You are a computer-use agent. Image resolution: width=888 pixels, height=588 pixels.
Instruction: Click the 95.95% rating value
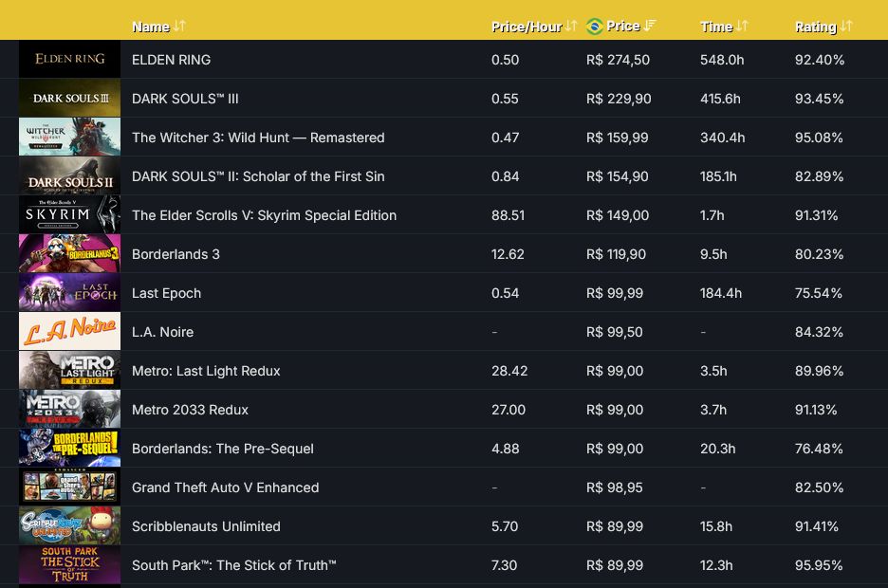(819, 565)
